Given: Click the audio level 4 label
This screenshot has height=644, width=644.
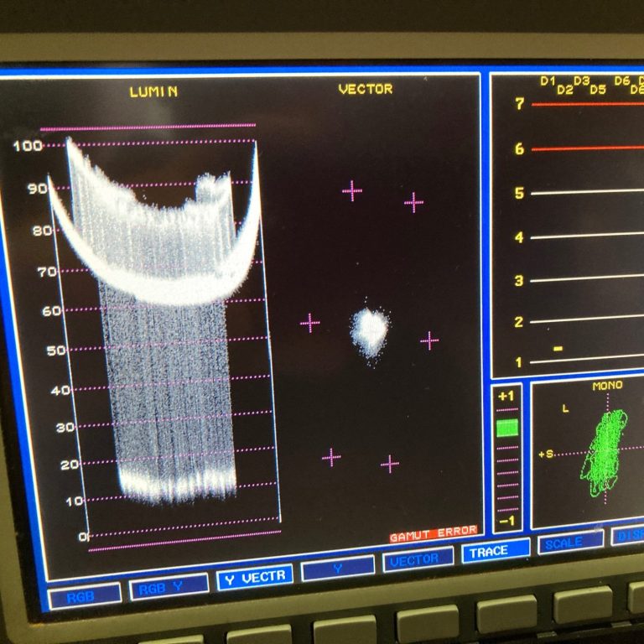Looking at the screenshot, I should pyautogui.click(x=519, y=237).
